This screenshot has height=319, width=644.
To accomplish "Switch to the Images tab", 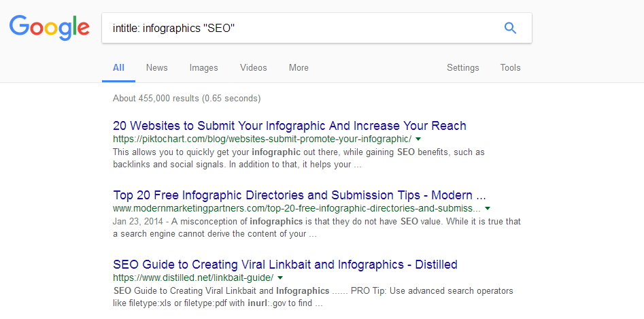I will [x=204, y=68].
